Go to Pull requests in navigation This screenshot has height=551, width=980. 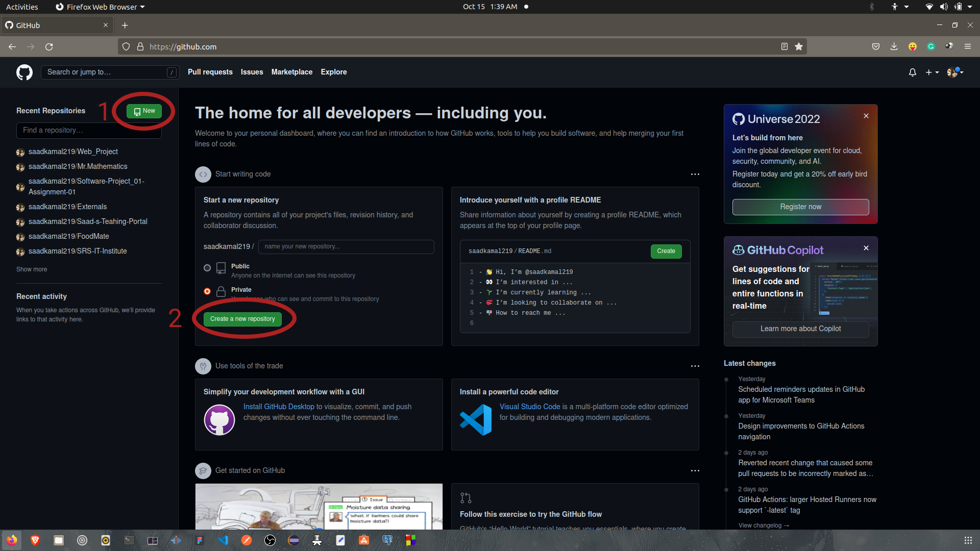[210, 72]
